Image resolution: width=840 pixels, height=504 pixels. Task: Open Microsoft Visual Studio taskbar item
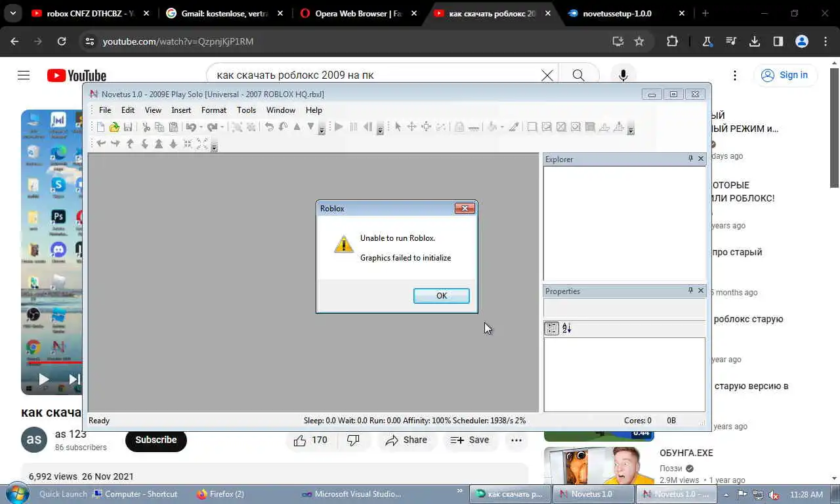click(351, 494)
